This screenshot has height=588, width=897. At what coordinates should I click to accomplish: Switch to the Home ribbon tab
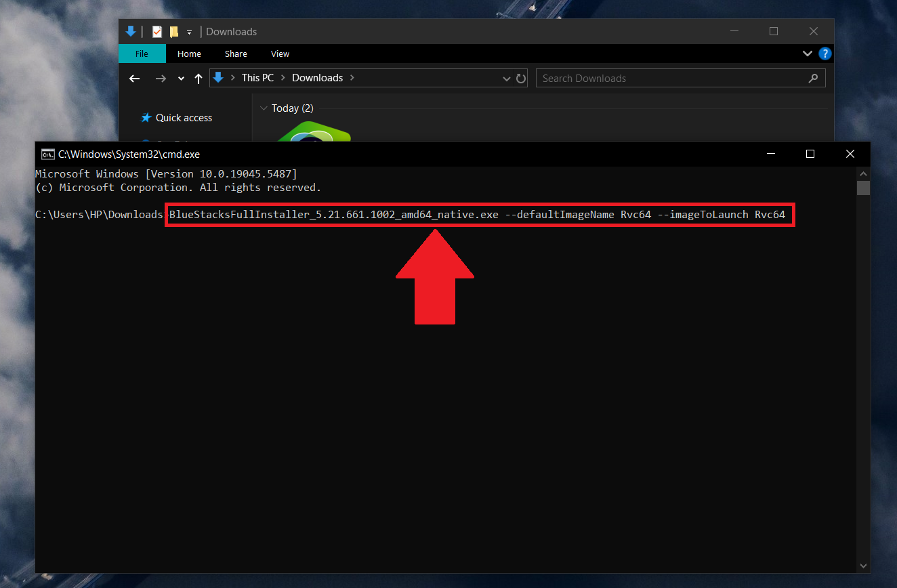(189, 54)
